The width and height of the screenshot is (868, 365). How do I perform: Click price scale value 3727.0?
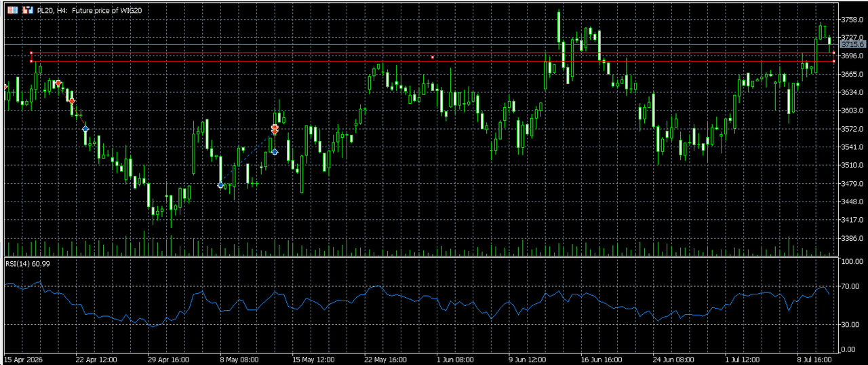point(852,37)
